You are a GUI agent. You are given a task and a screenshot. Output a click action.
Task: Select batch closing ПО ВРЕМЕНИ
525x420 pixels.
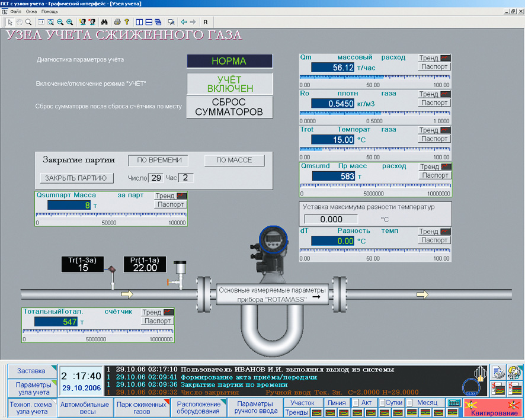pyautogui.click(x=158, y=161)
